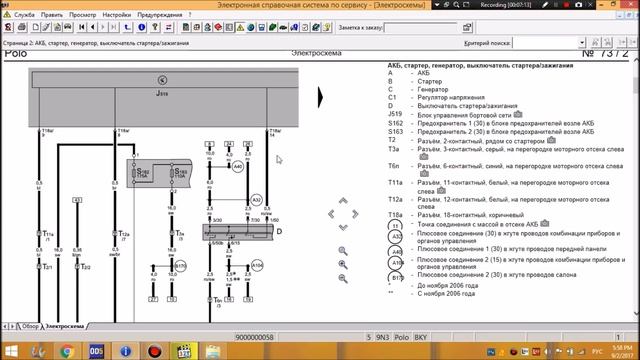This screenshot has height=360, width=640.
Task: Click the print icon in the toolbar
Action: click(22, 27)
